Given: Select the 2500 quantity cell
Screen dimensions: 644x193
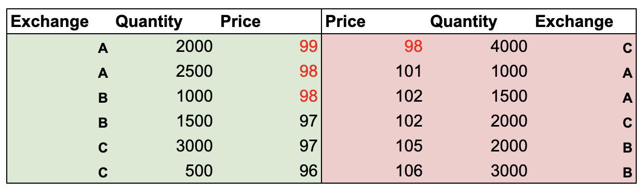Looking at the screenshot, I should coord(194,71).
